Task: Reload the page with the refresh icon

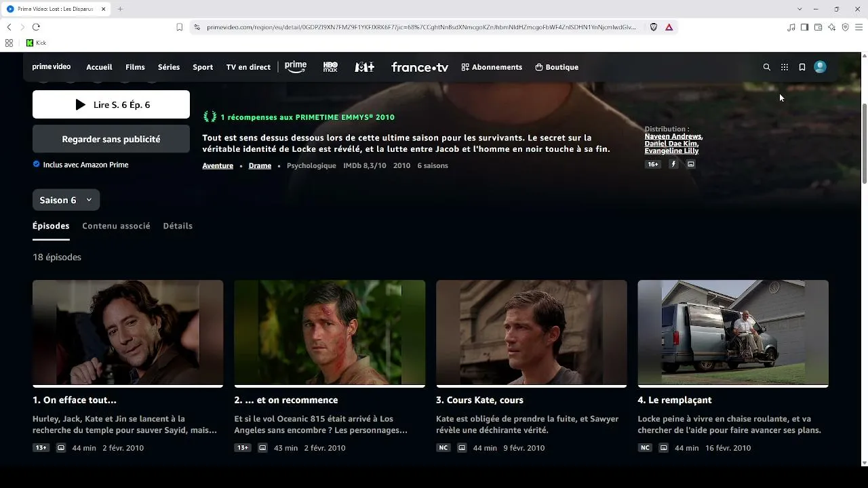Action: click(36, 27)
